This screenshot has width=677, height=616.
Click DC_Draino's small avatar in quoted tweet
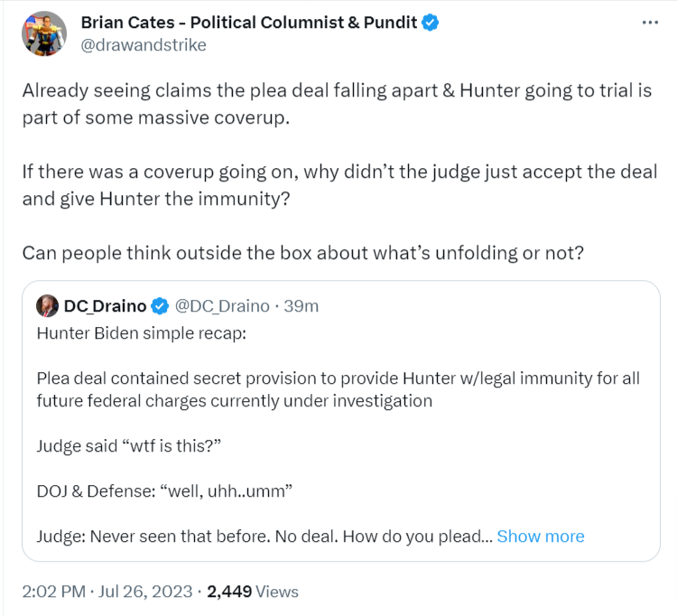point(47,306)
